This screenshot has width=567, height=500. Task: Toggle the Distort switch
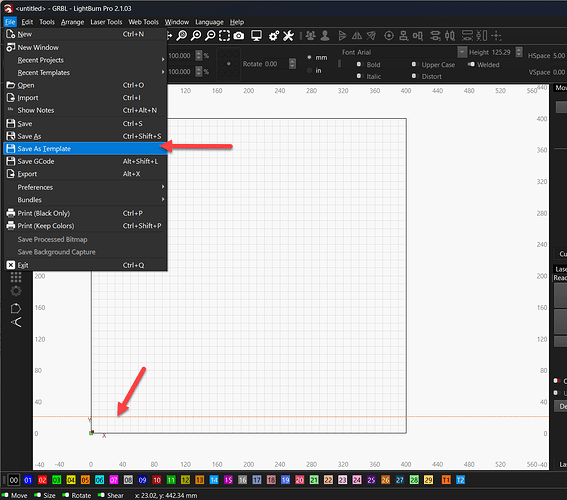[414, 76]
